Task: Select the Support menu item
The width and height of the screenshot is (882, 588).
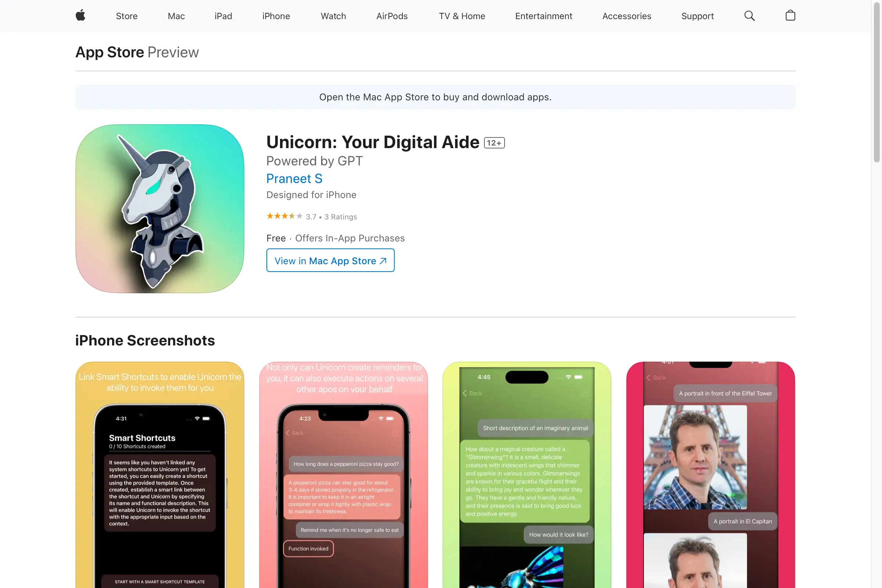Action: click(698, 16)
